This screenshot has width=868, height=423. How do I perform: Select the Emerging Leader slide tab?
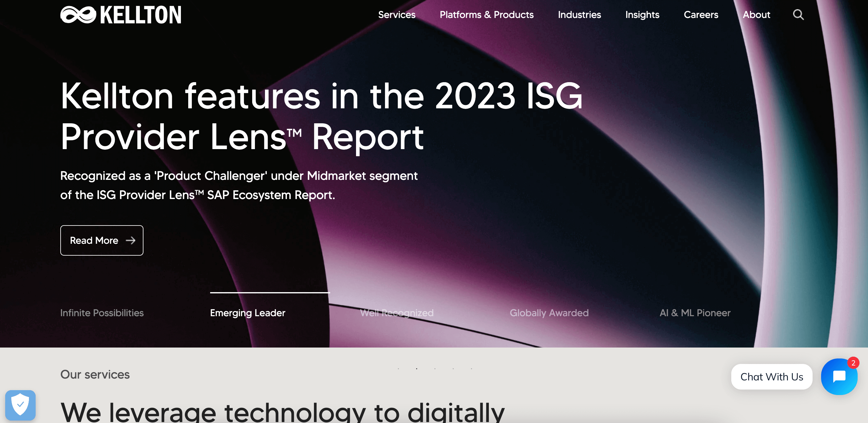point(248,313)
